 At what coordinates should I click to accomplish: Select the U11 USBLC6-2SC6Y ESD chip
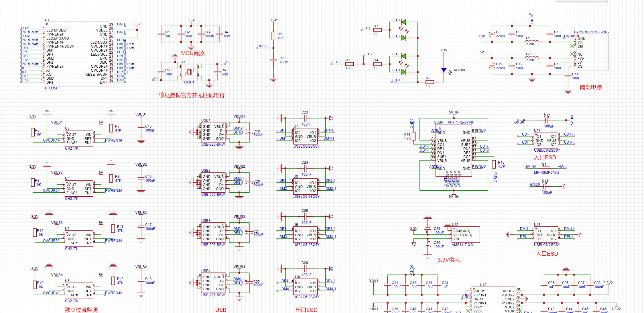pos(546,140)
